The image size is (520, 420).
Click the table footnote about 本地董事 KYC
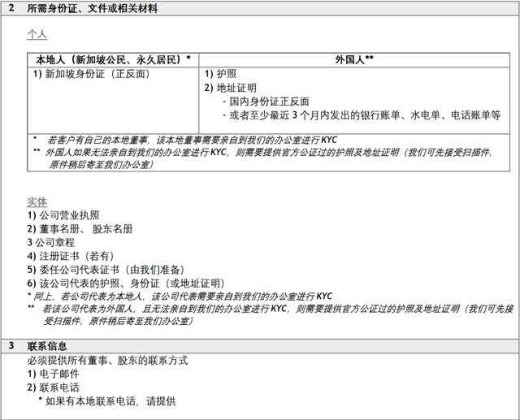[189, 140]
